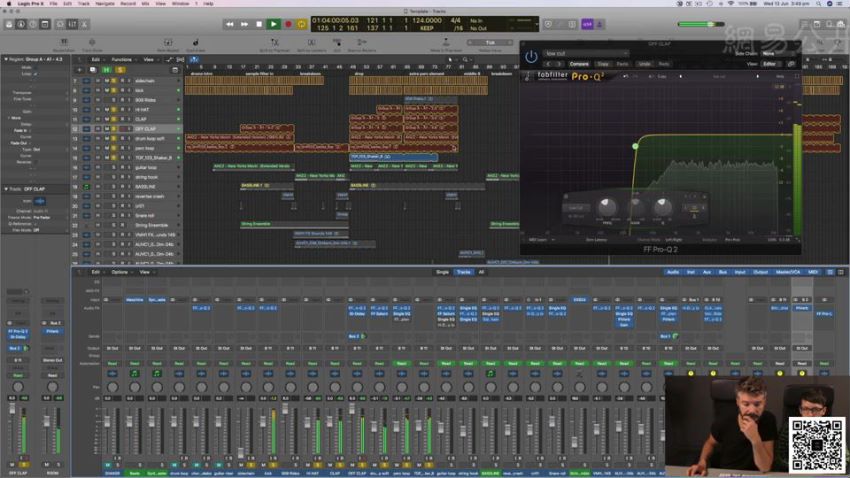Toggle Aux channel filter in mixer
The image size is (850, 478).
click(x=707, y=272)
